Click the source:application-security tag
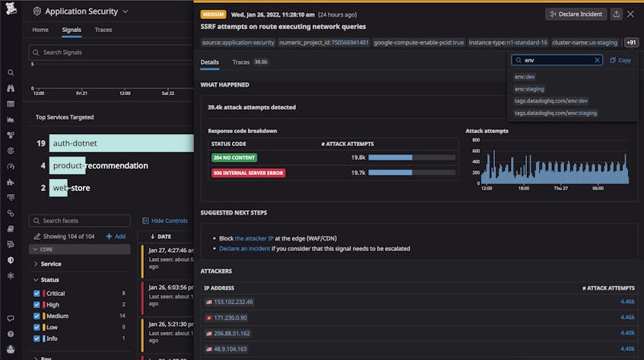 point(238,43)
